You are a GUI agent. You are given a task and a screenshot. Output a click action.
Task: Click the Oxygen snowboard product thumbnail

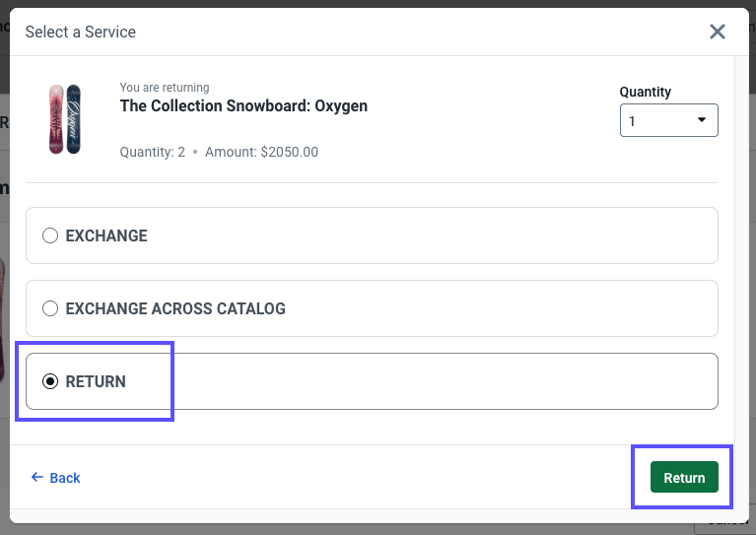pyautogui.click(x=64, y=119)
